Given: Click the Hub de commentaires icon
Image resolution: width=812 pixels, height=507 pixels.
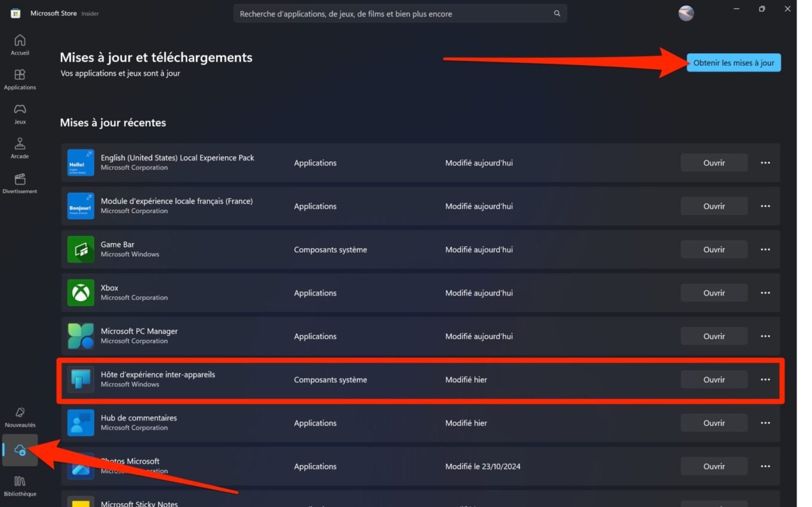Looking at the screenshot, I should 81,423.
